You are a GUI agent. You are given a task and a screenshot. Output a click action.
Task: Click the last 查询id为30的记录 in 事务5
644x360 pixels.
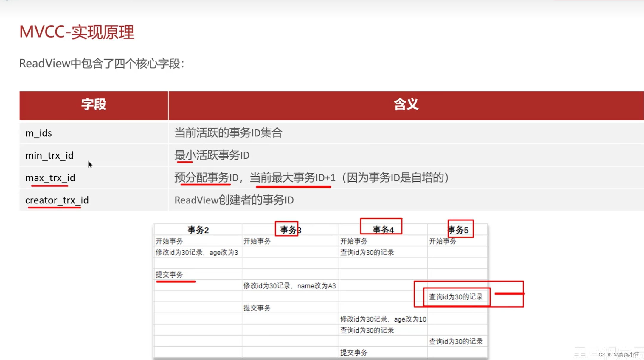[456, 341]
